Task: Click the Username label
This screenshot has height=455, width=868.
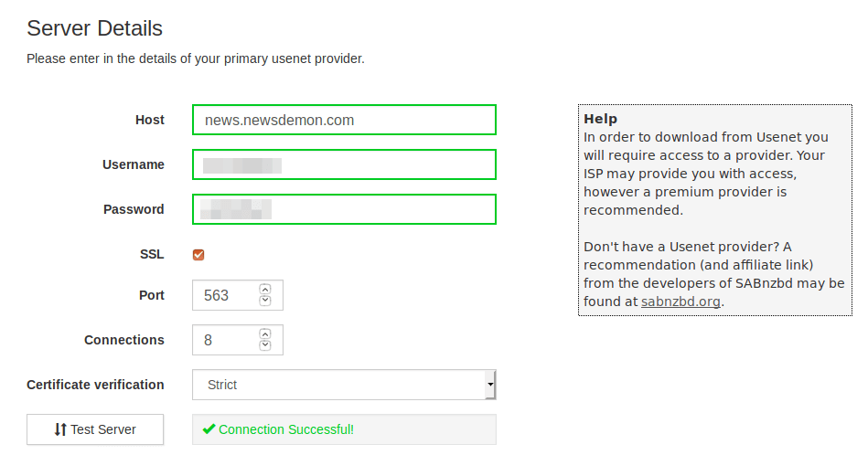Action: point(134,164)
